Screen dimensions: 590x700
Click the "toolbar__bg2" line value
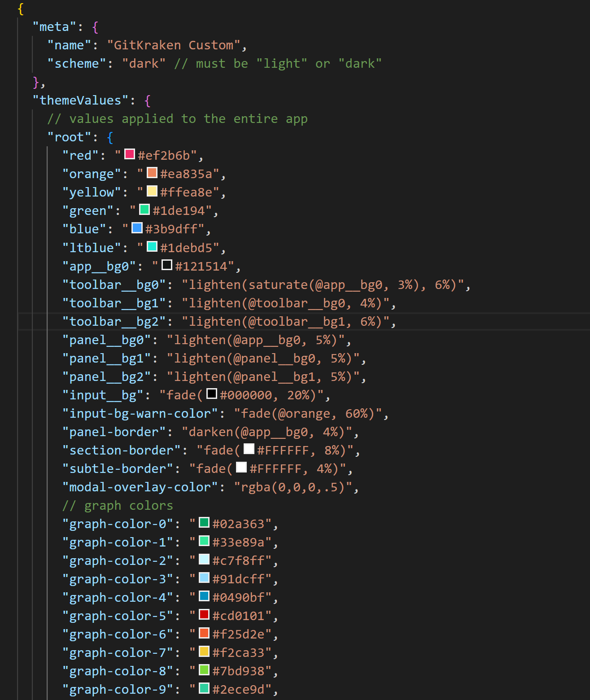pos(286,322)
